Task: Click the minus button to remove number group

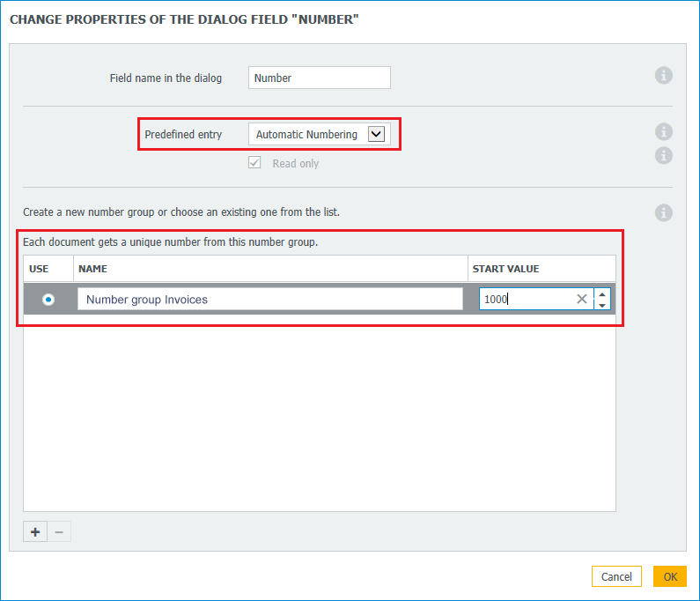Action: pyautogui.click(x=59, y=532)
